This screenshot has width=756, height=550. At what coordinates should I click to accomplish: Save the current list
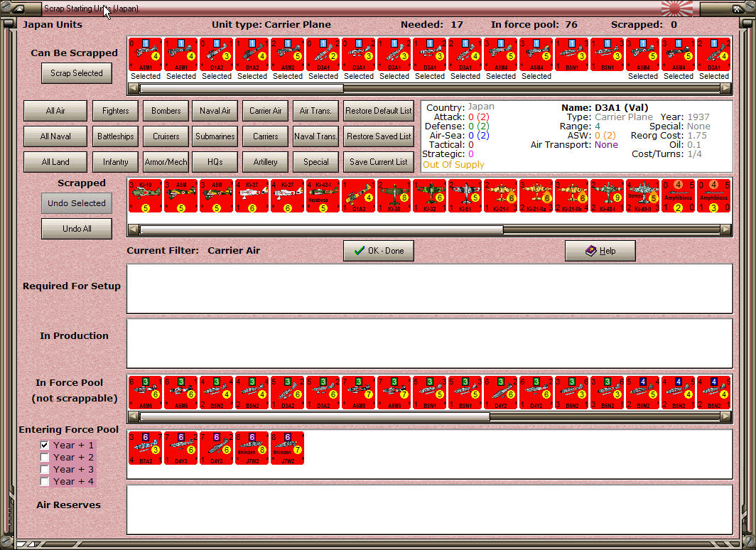379,162
